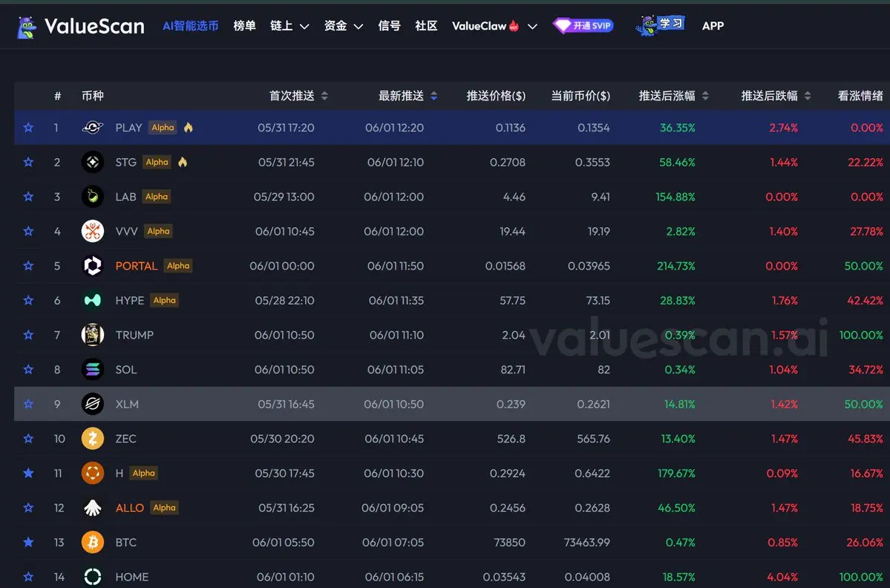Open the ALLO coin name link
The image size is (890, 588).
129,508
